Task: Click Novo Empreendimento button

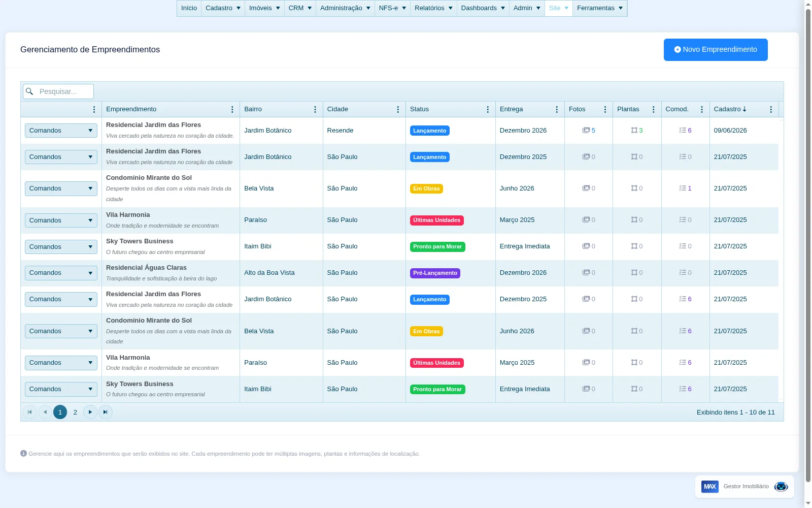Action: (716, 50)
